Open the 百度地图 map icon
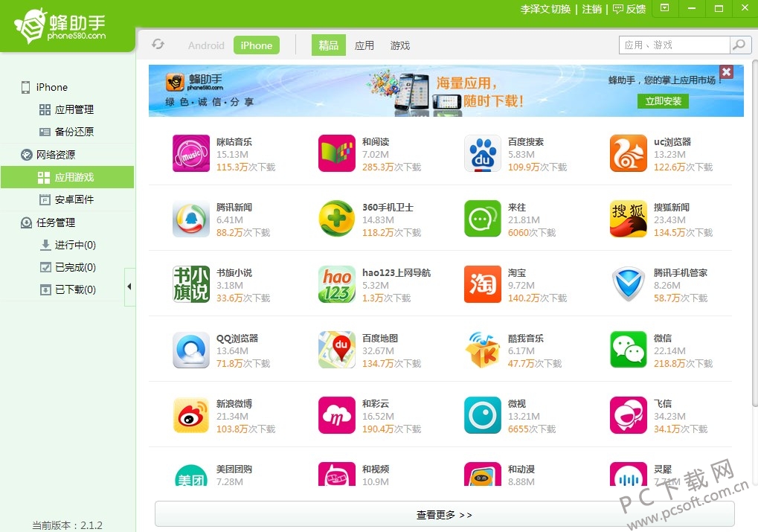The image size is (758, 532). 337,350
